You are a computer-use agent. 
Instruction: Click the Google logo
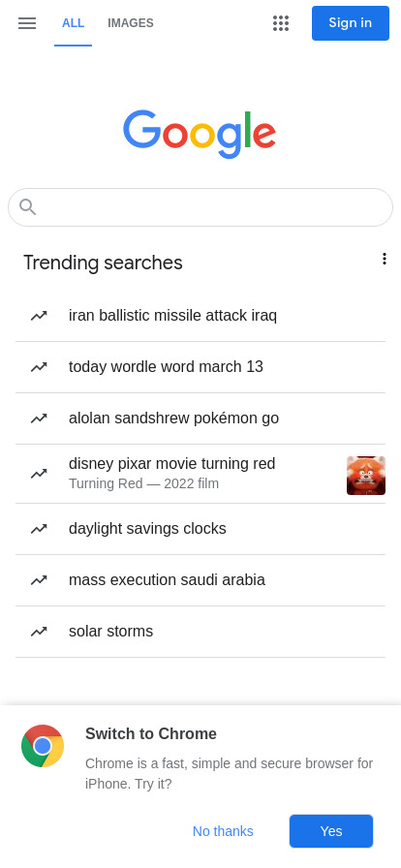[x=200, y=134]
